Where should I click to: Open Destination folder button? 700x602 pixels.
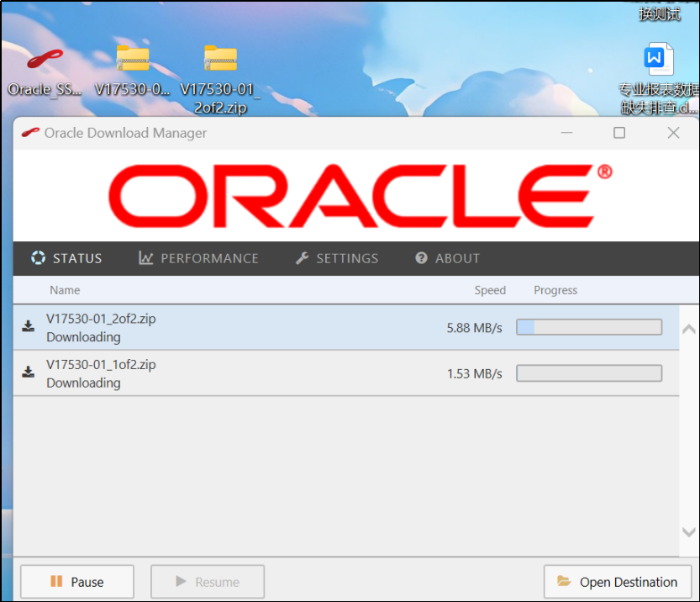point(618,582)
